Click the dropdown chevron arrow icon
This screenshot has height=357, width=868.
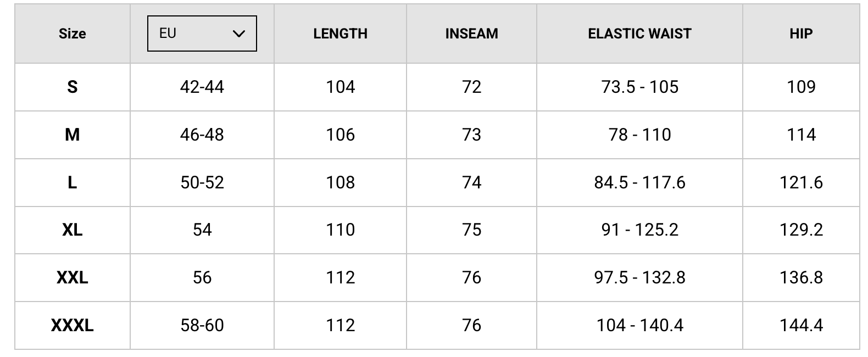(238, 34)
